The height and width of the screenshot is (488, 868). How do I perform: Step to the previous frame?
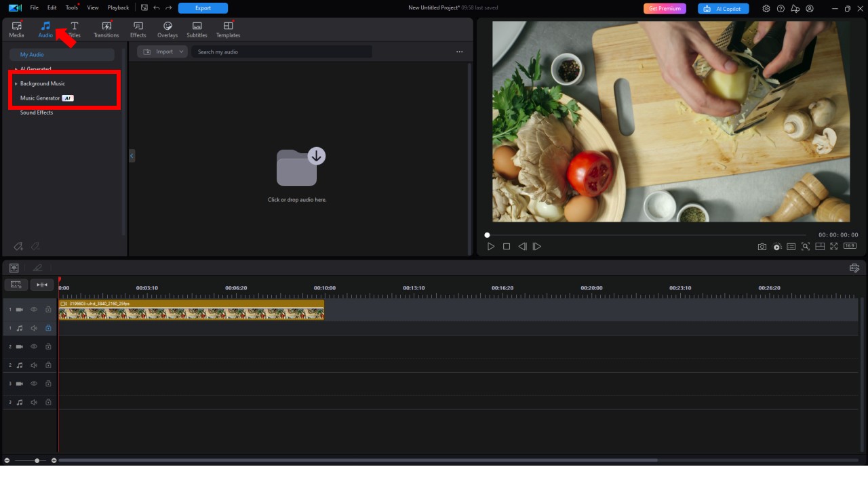point(522,247)
